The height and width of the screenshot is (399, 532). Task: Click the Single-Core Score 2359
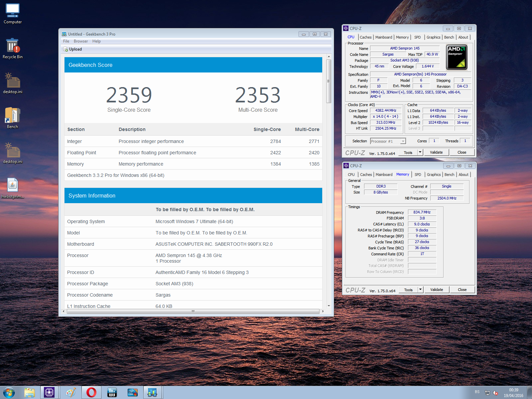[129, 95]
